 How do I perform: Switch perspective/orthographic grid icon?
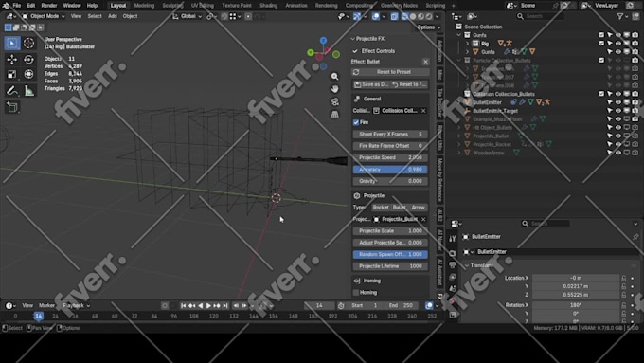pyautogui.click(x=334, y=114)
